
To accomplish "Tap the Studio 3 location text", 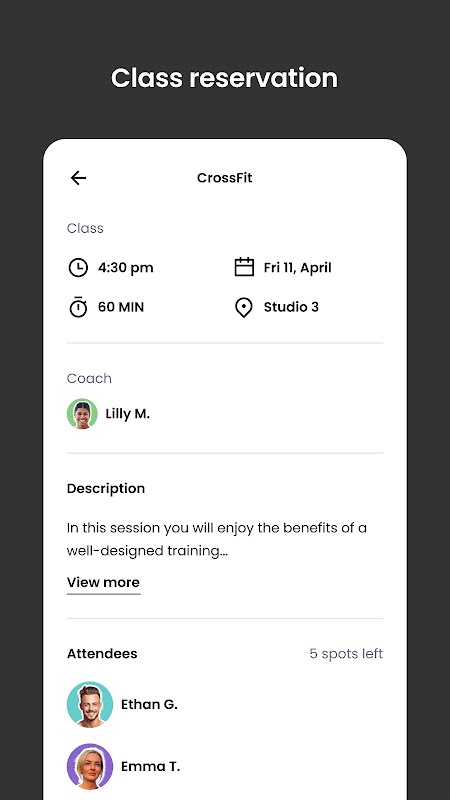I will 291,307.
